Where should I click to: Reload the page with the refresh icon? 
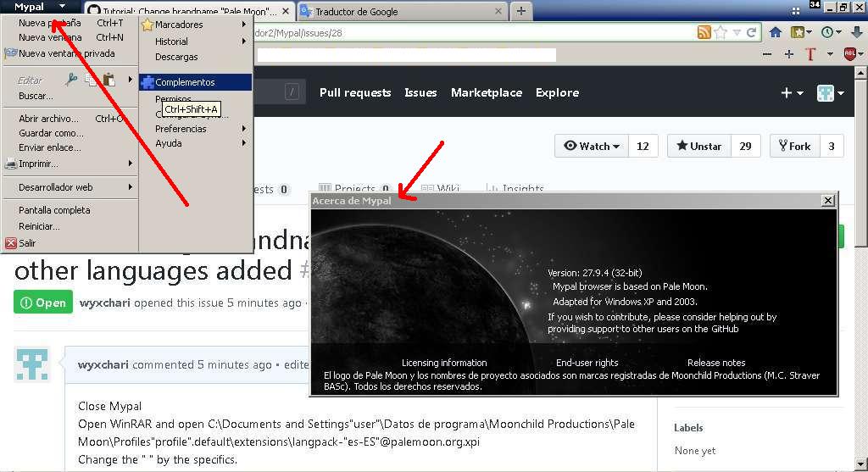[751, 33]
